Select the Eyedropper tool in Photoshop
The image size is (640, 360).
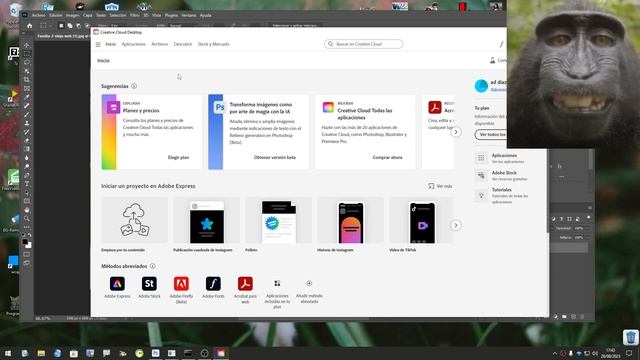point(27,97)
